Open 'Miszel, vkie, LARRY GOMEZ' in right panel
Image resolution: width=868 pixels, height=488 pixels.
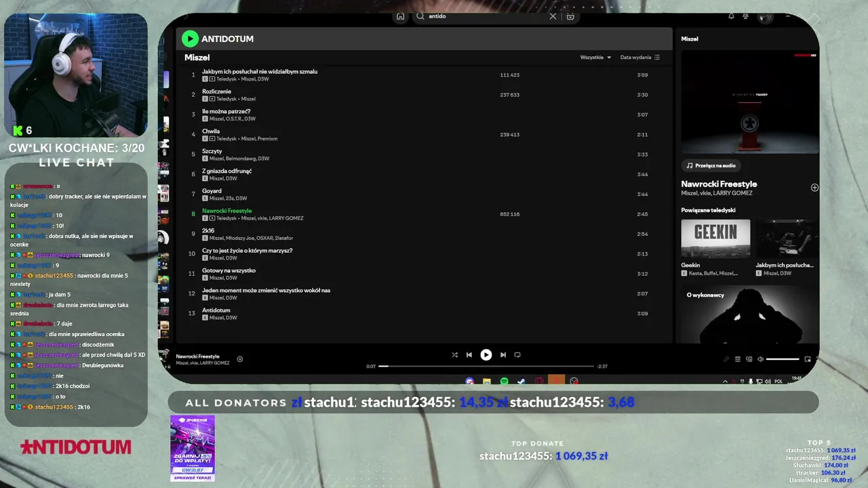point(717,193)
